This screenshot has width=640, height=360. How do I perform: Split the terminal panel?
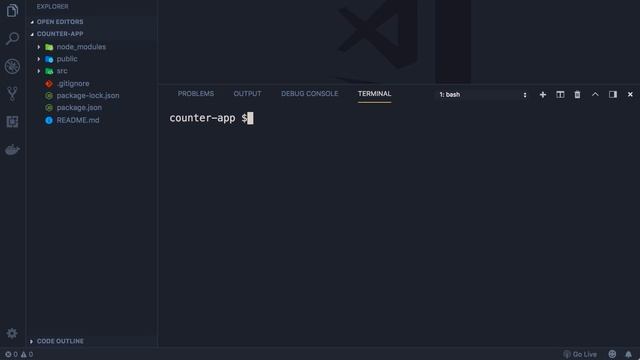click(560, 95)
